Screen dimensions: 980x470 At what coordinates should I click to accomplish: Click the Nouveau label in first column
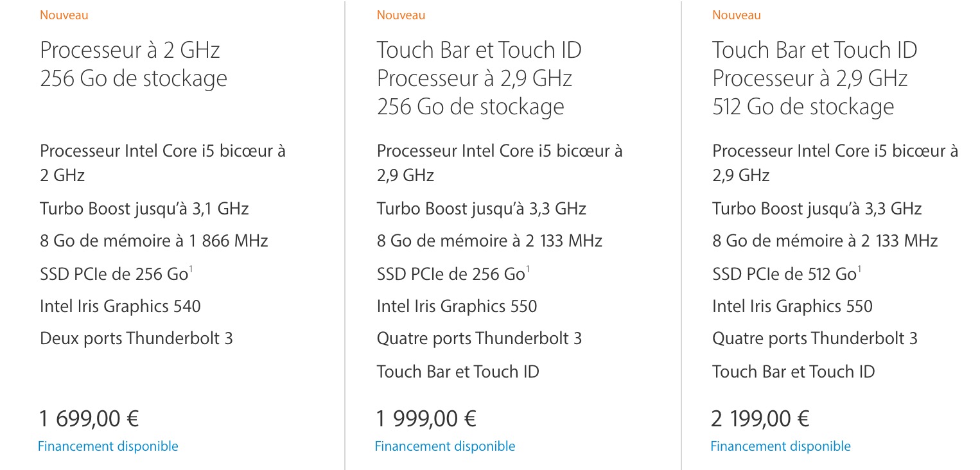pyautogui.click(x=64, y=15)
